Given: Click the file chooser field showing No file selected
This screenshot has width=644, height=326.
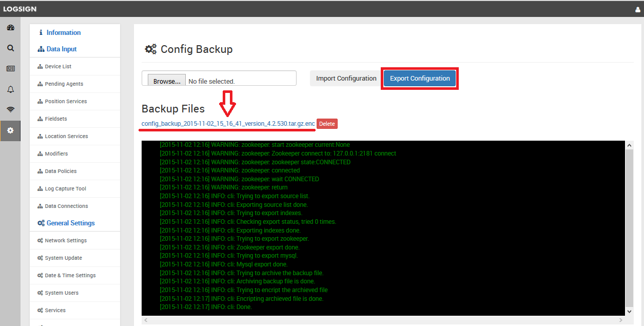Looking at the screenshot, I should [219, 78].
